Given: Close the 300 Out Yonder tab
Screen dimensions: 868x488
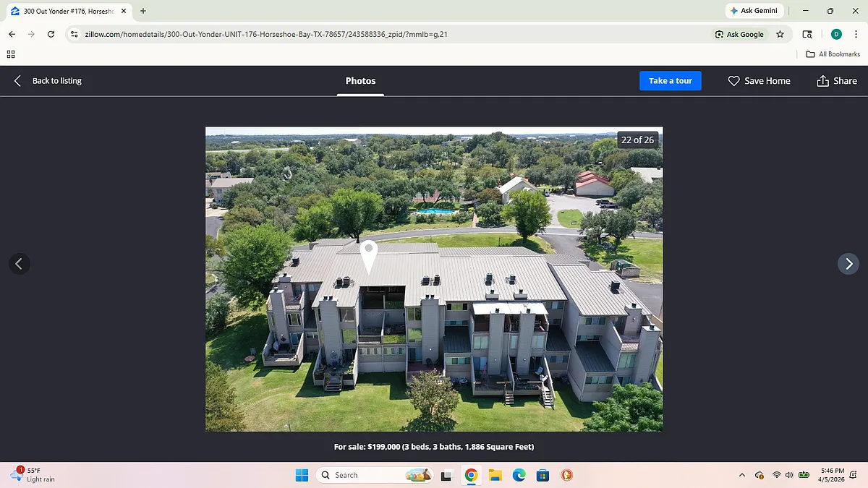Looking at the screenshot, I should pos(124,11).
